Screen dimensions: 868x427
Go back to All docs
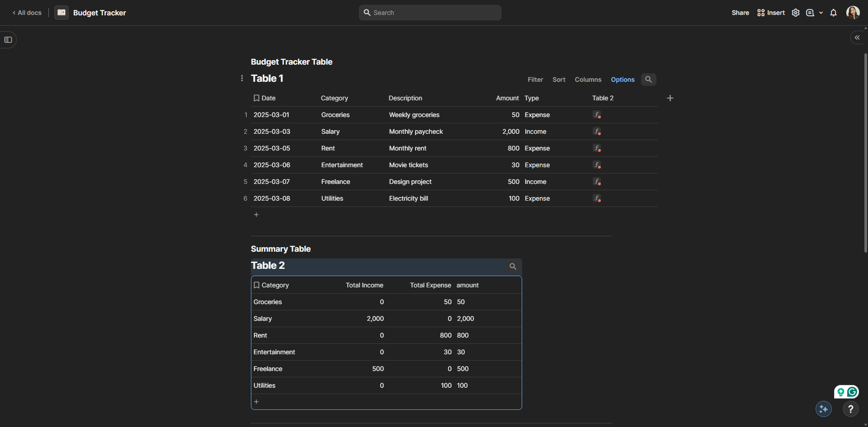27,13
